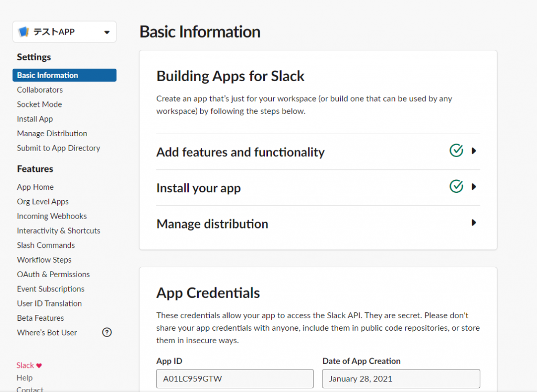
Task: Click the Add features and functionality heading
Action: tap(240, 152)
